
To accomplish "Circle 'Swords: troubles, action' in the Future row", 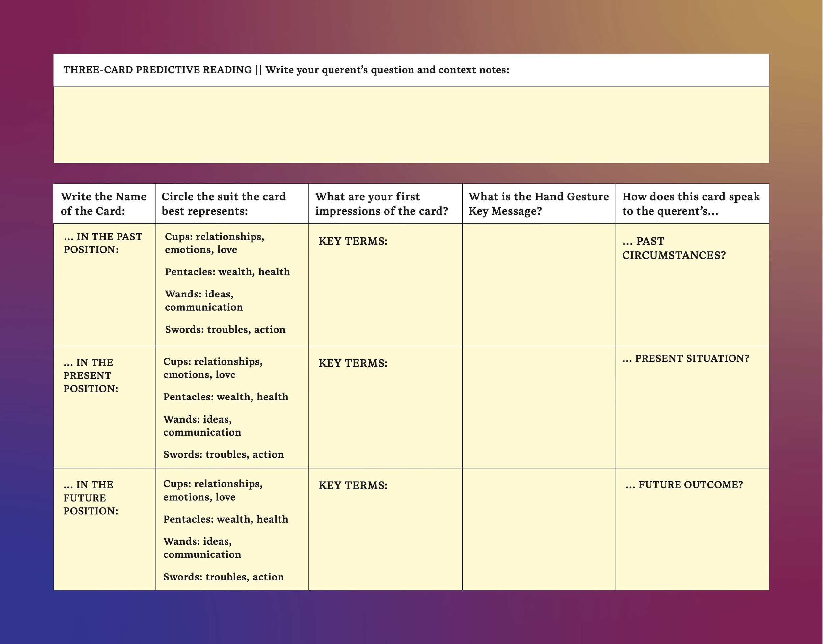I will pyautogui.click(x=224, y=577).
